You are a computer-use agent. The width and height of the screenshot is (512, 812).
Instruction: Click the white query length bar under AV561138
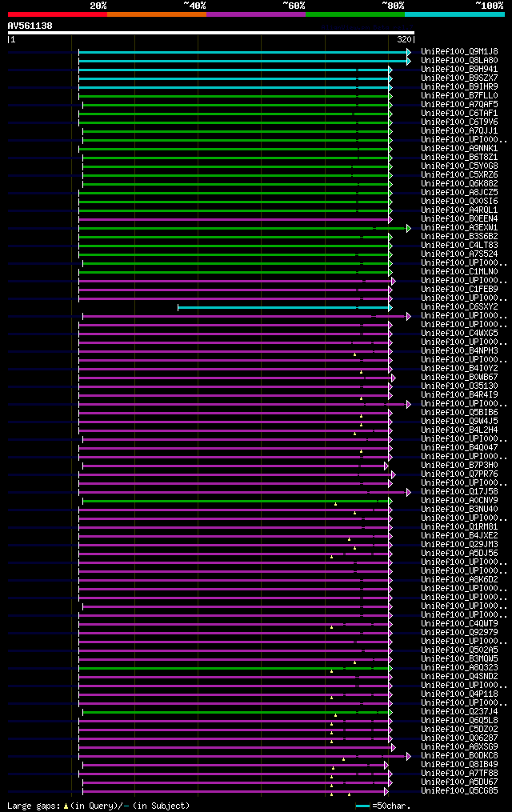(x=210, y=33)
